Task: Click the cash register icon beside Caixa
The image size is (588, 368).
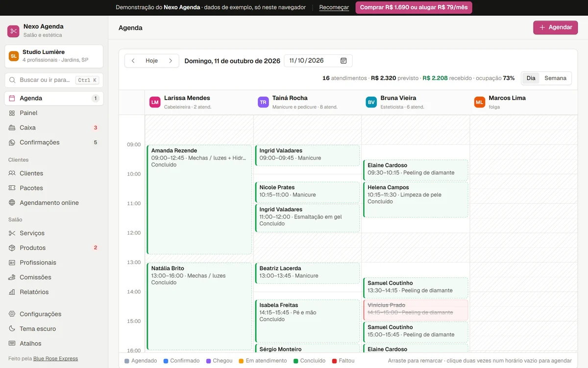Action: tap(12, 128)
